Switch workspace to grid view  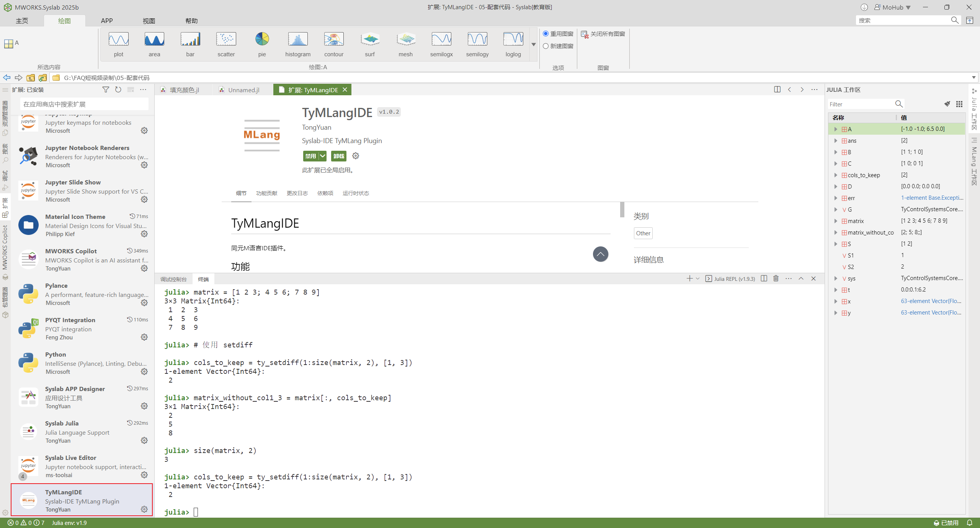pyautogui.click(x=959, y=104)
